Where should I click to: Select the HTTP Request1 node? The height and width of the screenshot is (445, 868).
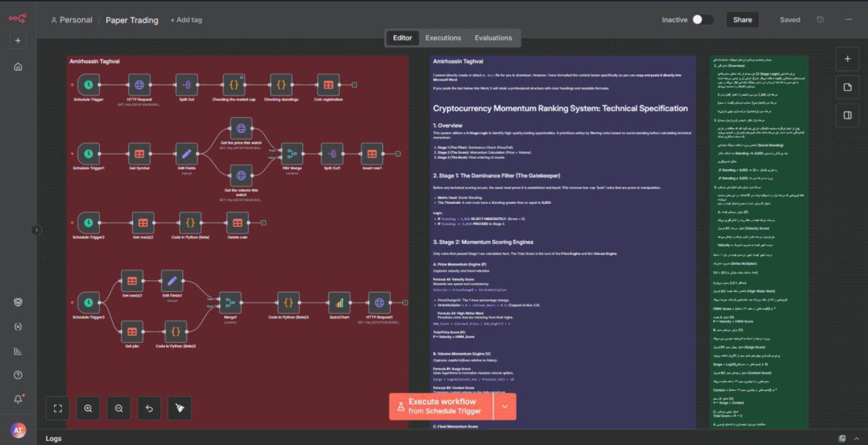pos(379,303)
